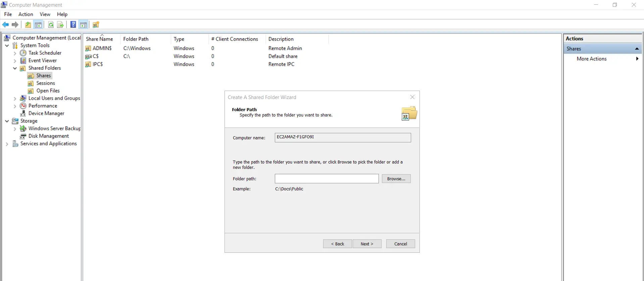Click the More Actions label in Actions pane

(x=592, y=59)
